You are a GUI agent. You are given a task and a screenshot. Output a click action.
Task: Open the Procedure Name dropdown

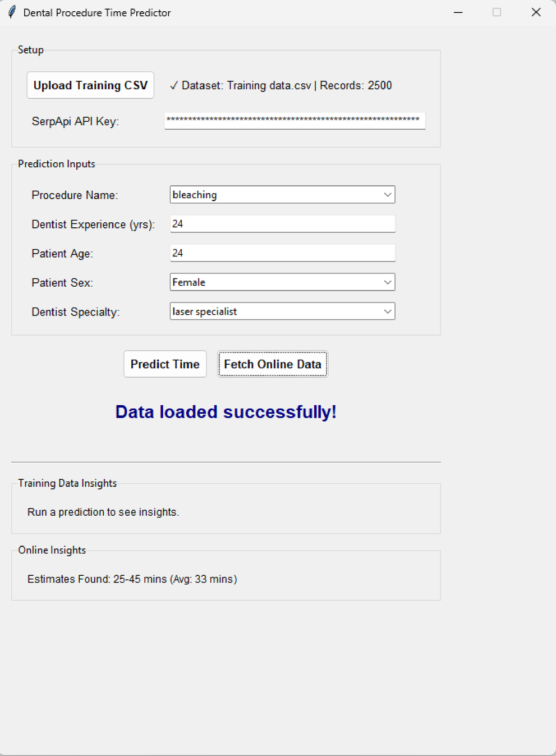click(387, 195)
